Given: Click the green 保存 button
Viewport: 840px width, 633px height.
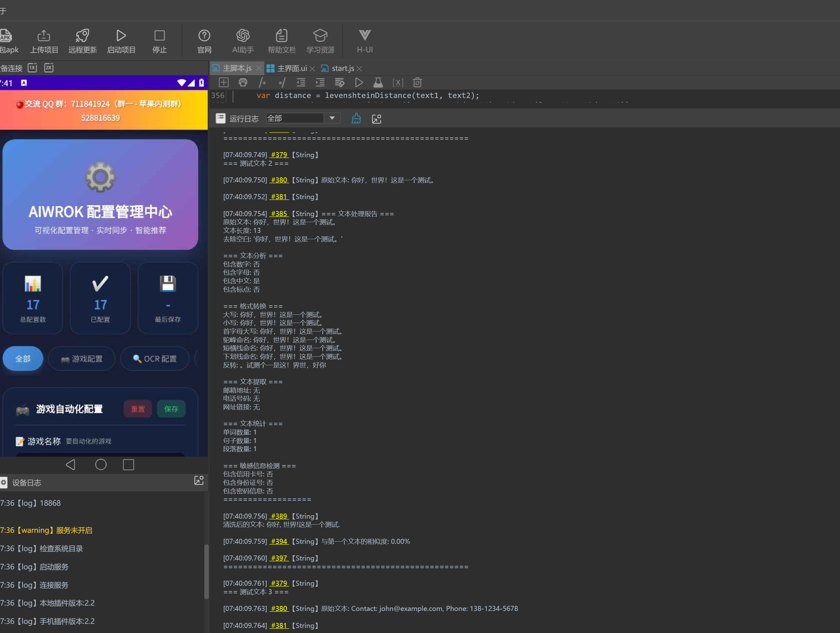Looking at the screenshot, I should point(171,409).
